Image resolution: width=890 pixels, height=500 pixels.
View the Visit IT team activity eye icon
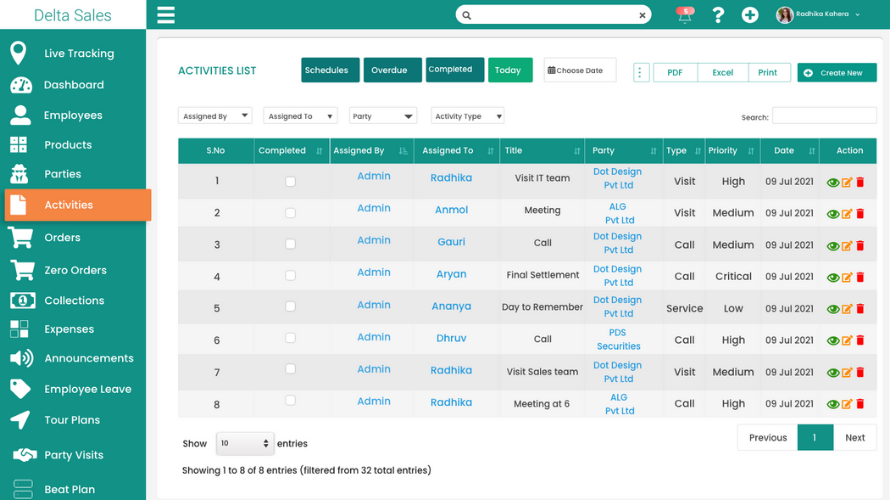(x=833, y=182)
